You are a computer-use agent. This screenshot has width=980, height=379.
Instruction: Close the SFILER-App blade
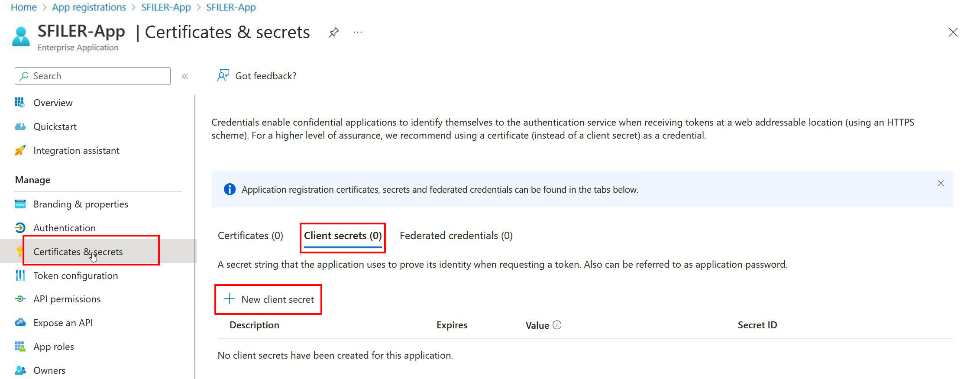pyautogui.click(x=953, y=32)
